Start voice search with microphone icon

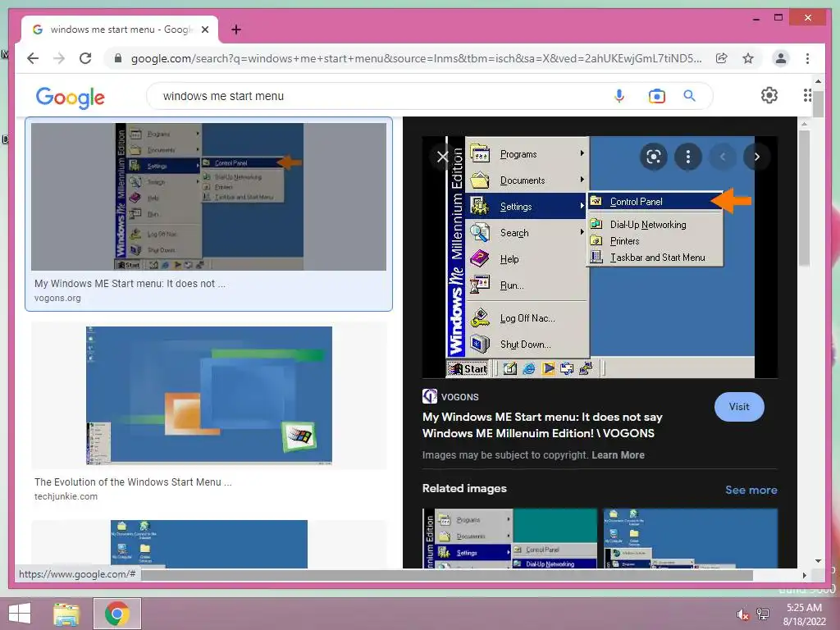[619, 96]
